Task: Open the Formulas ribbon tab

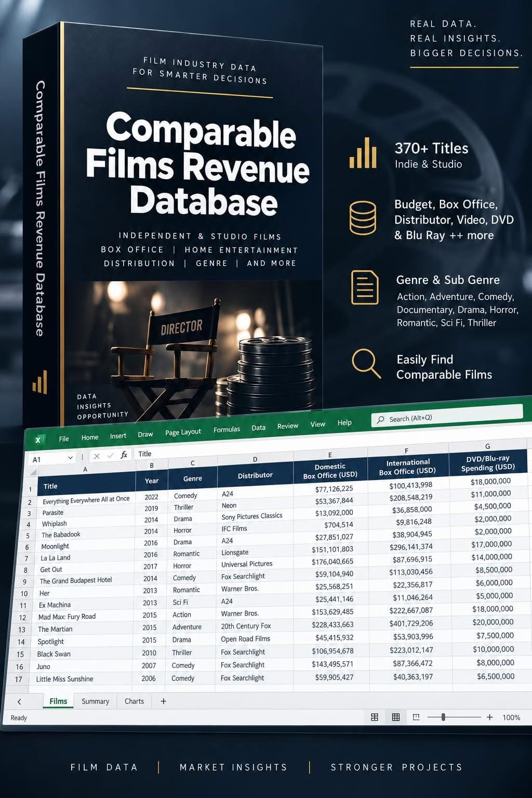Action: 227,429
